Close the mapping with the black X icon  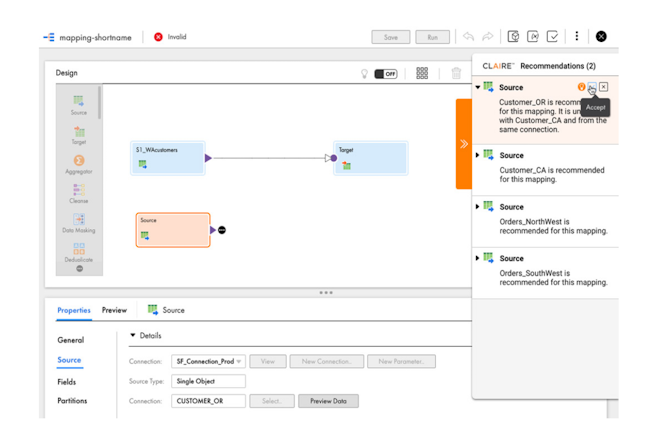click(x=601, y=36)
